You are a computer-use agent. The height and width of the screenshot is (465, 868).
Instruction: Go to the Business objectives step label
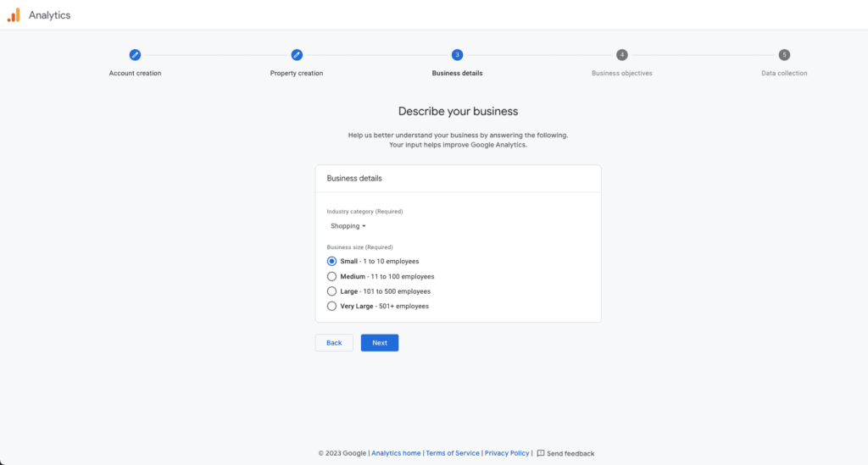[621, 73]
